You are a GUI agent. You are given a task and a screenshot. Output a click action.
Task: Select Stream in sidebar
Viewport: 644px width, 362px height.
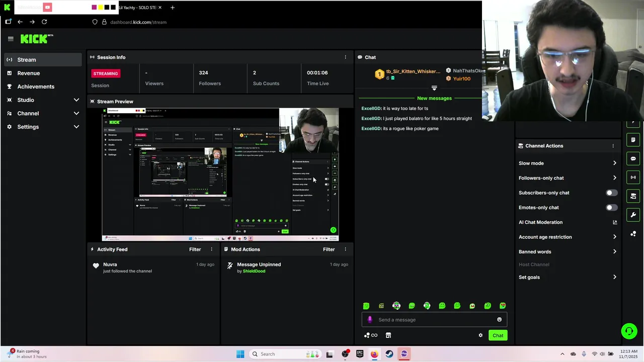tap(42, 60)
